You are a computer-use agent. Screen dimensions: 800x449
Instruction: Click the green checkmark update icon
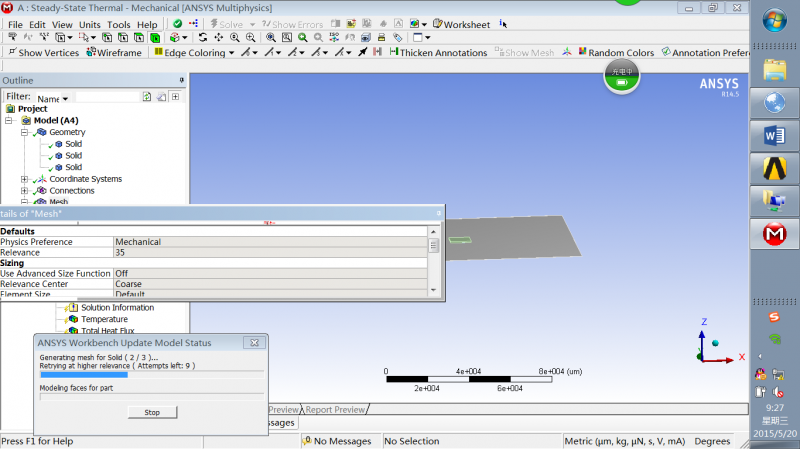pyautogui.click(x=178, y=23)
